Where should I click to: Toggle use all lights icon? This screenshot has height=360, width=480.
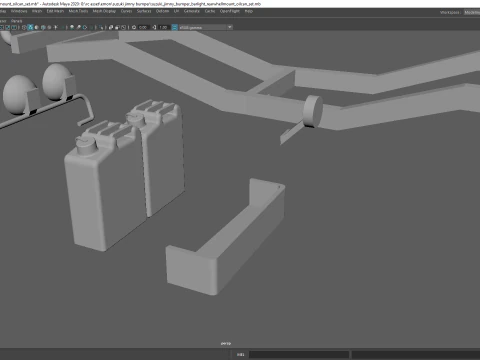(55, 27)
